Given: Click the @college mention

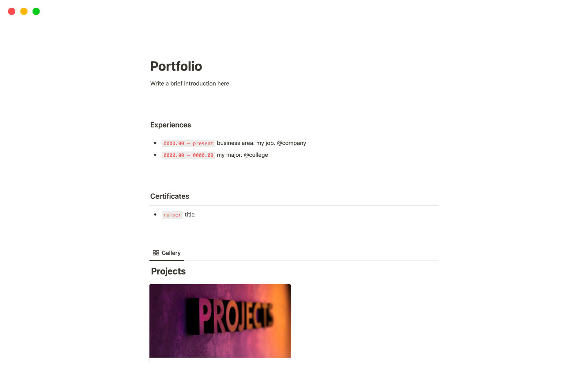Looking at the screenshot, I should (x=256, y=155).
